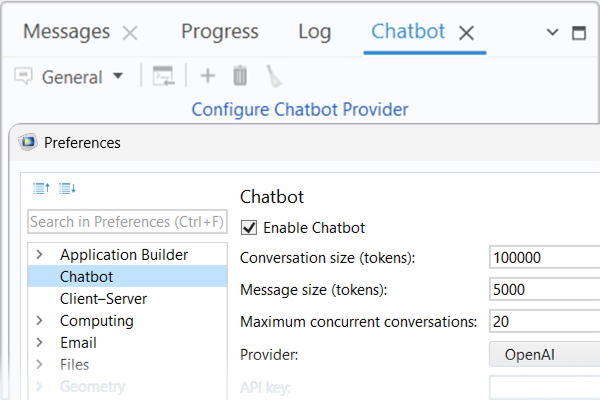This screenshot has height=400, width=600.
Task: Switch to the Log tab
Action: coord(314,31)
